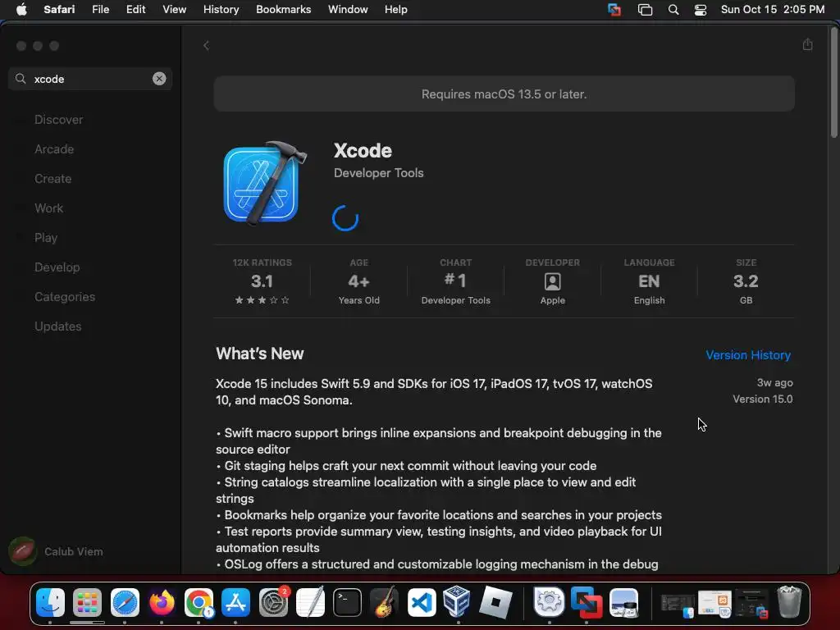Click the VMware Fusion menu bar icon
The height and width of the screenshot is (630, 840).
(614, 10)
